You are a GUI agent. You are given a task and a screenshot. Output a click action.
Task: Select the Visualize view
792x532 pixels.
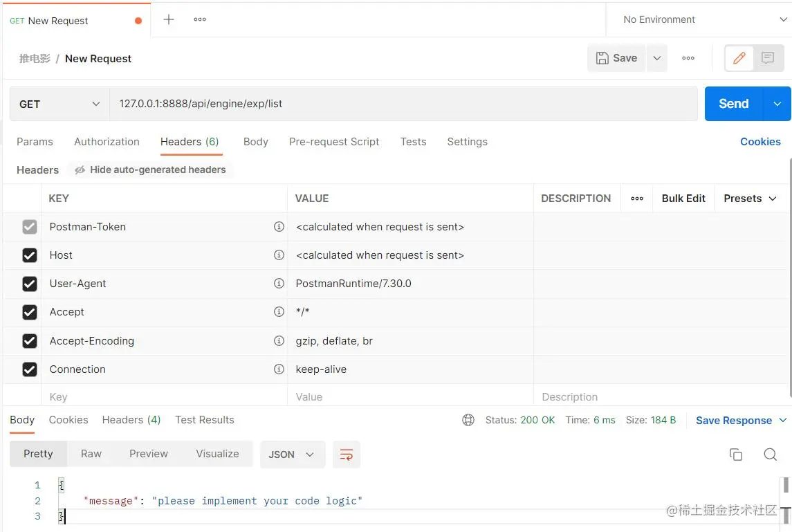tap(217, 454)
